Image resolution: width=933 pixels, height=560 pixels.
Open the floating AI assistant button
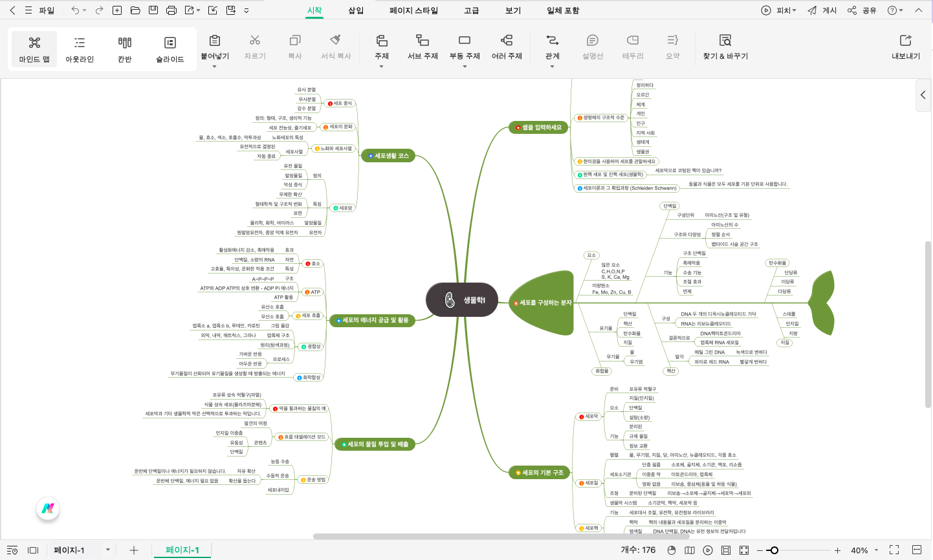coord(48,508)
